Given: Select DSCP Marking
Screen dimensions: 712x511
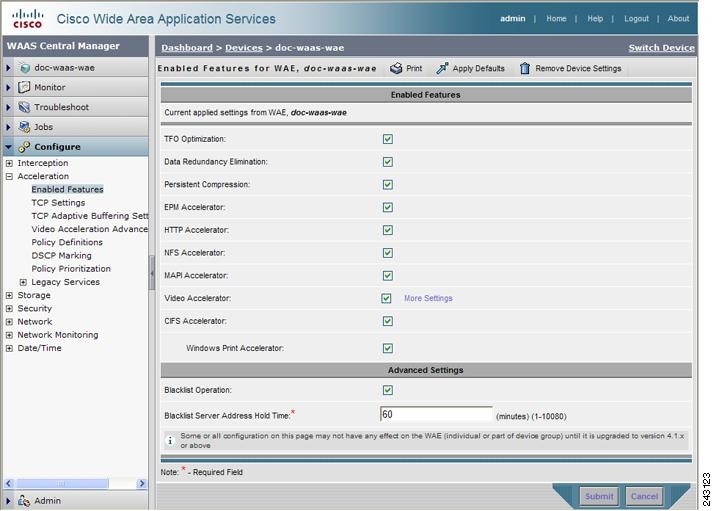Looking at the screenshot, I should [x=61, y=255].
